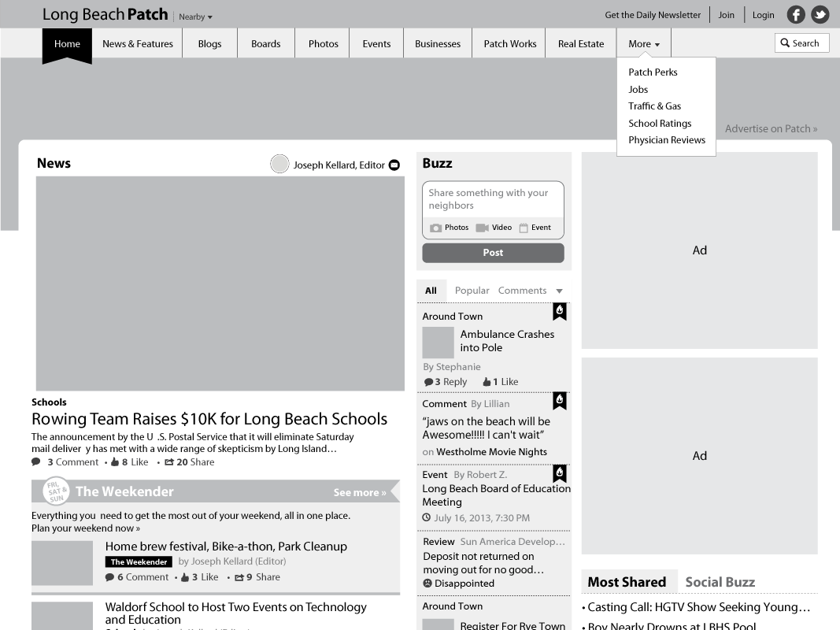Image resolution: width=840 pixels, height=630 pixels.
Task: Click hot flame badge on Ambulance Crashes post
Action: tap(560, 311)
